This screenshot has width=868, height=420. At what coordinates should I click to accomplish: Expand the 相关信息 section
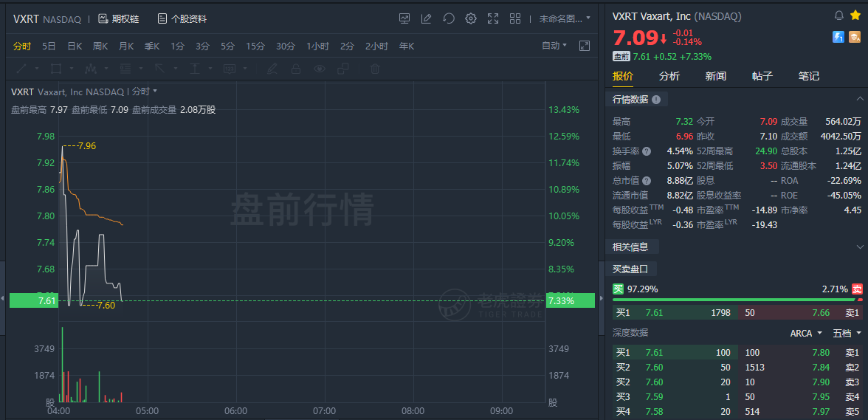point(860,247)
